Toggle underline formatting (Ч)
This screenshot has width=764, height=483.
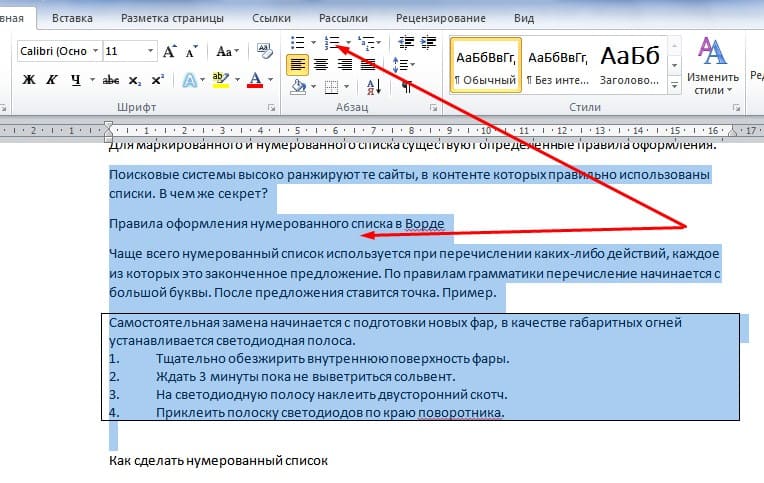click(76, 80)
